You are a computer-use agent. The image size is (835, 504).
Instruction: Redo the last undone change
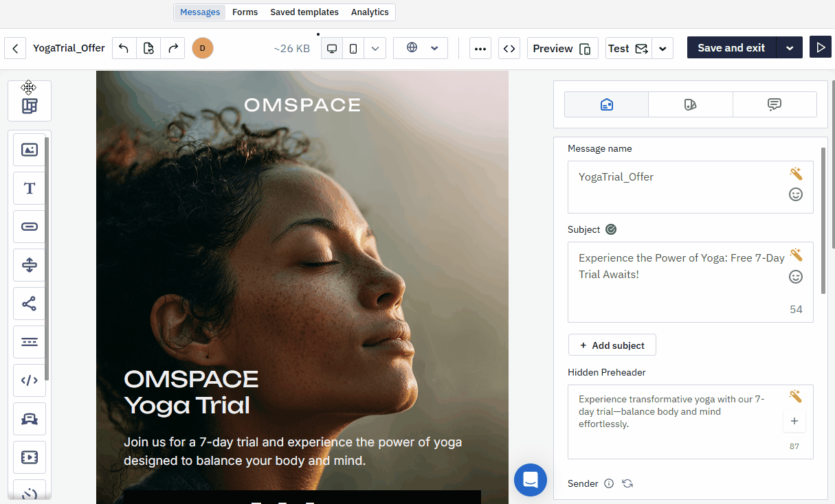point(173,48)
